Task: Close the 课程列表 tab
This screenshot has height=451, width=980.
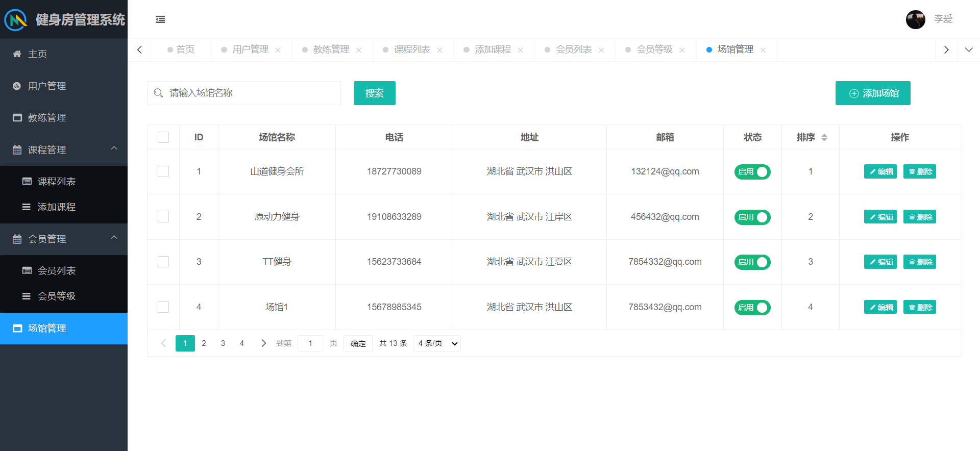Action: [440, 50]
